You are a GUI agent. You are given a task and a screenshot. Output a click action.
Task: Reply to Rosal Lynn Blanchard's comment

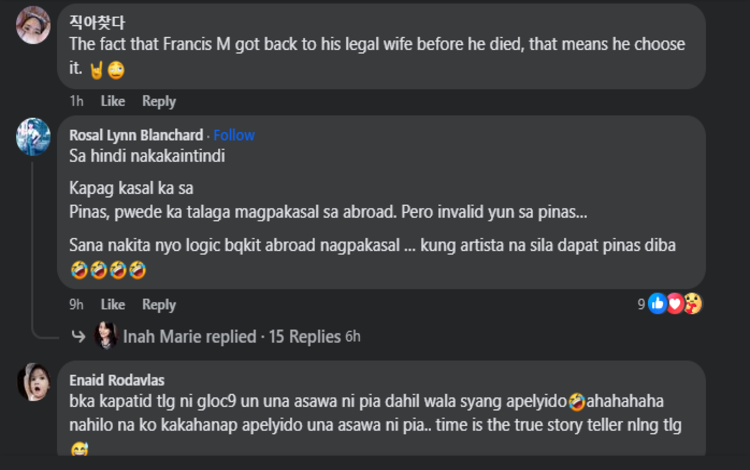tap(158, 304)
